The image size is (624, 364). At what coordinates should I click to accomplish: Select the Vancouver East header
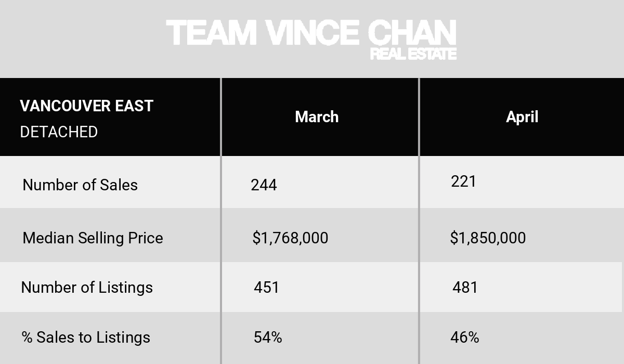click(x=86, y=106)
